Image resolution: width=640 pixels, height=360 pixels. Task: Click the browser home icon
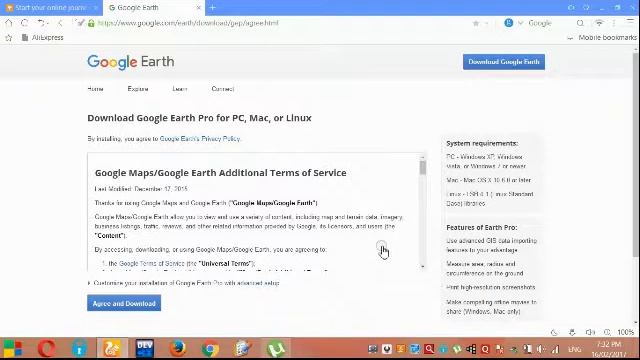pyautogui.click(x=9, y=23)
